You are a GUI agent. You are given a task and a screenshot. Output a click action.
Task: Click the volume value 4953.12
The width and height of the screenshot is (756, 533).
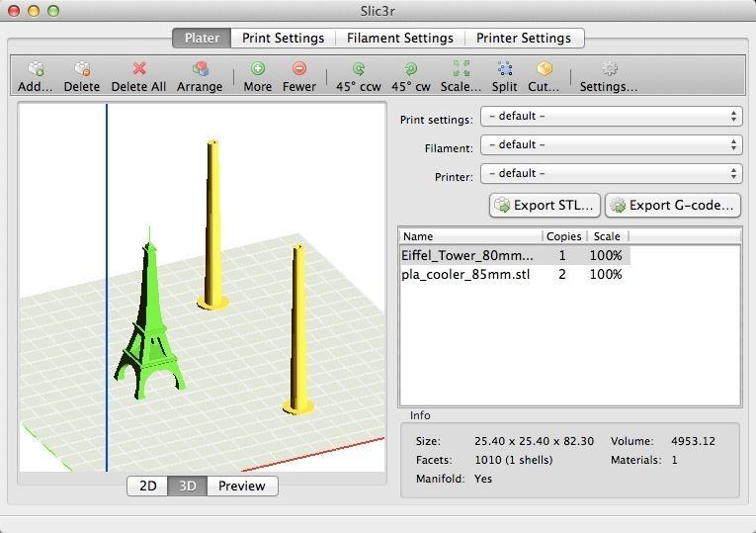(x=693, y=441)
